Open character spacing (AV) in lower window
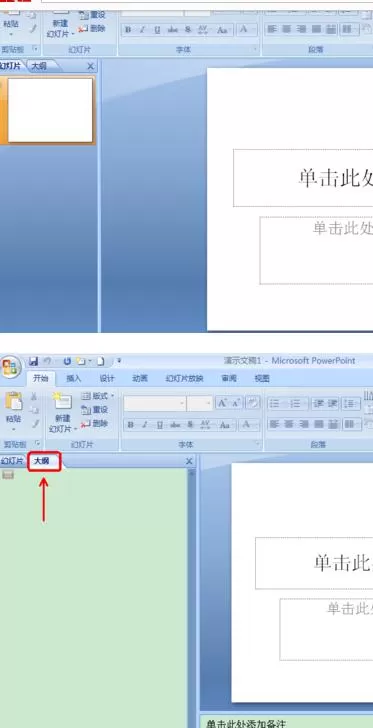 click(x=204, y=425)
